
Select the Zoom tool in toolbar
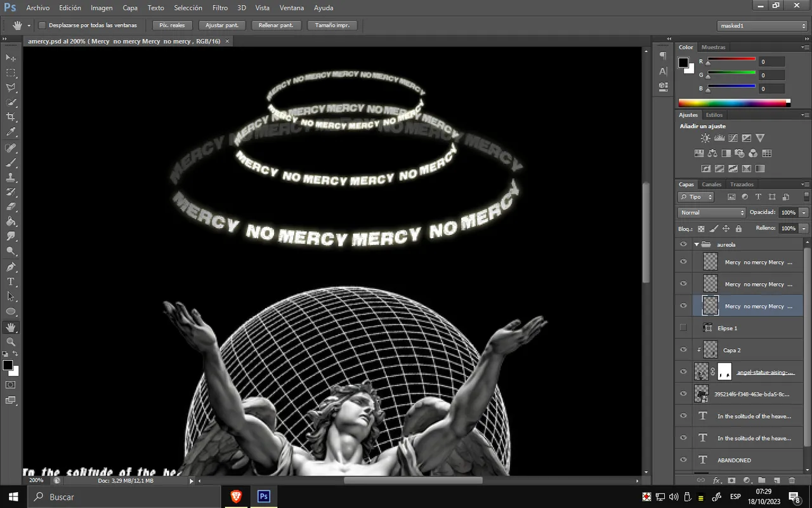[11, 342]
